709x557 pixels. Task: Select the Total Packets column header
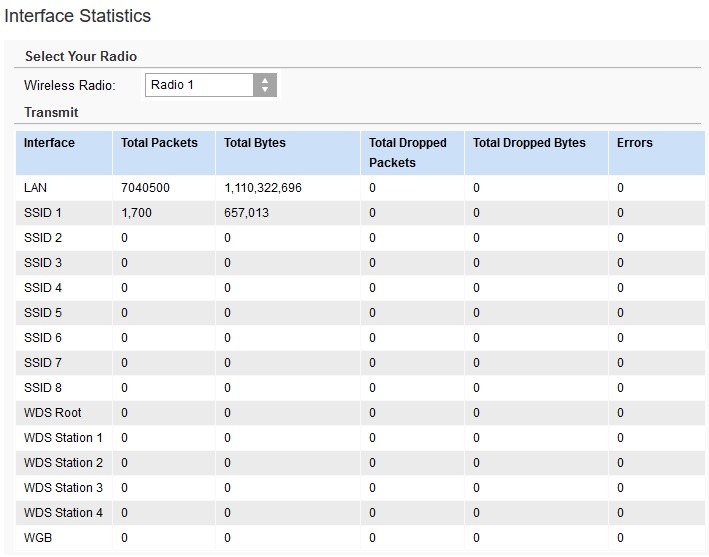(x=159, y=143)
